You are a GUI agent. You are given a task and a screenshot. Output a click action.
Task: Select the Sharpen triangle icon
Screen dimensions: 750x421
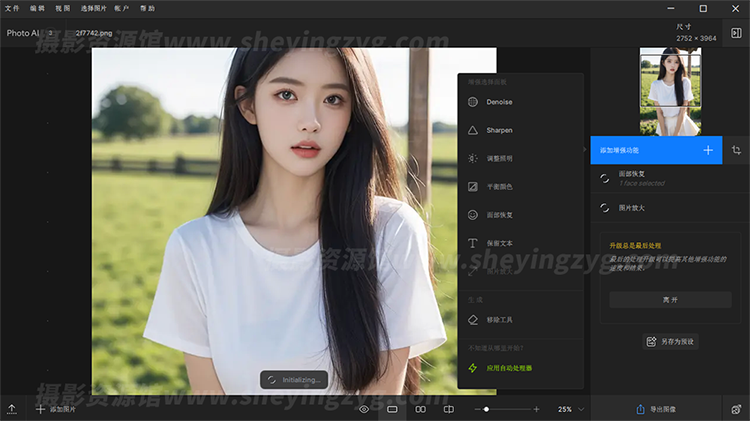(473, 130)
